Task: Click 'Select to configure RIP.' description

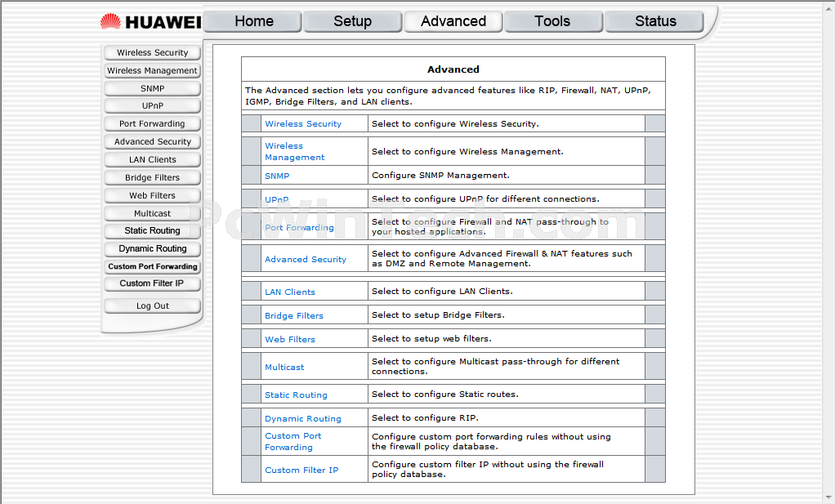Action: [425, 417]
